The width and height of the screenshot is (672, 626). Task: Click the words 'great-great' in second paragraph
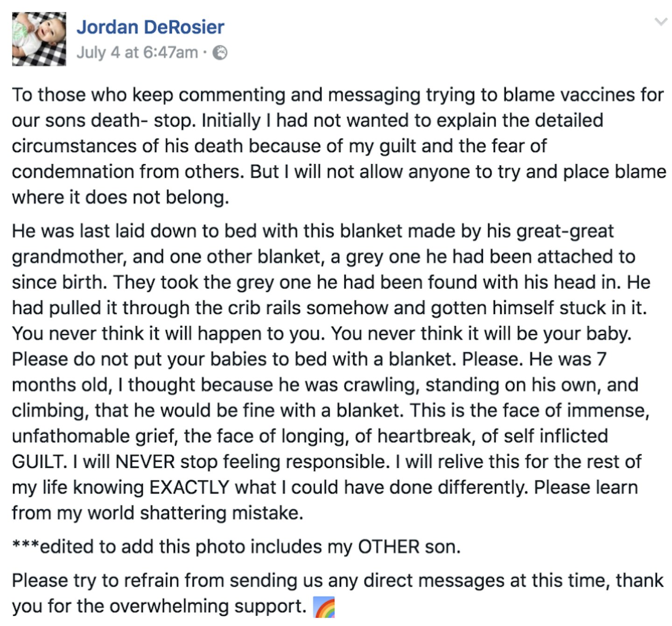click(x=565, y=231)
